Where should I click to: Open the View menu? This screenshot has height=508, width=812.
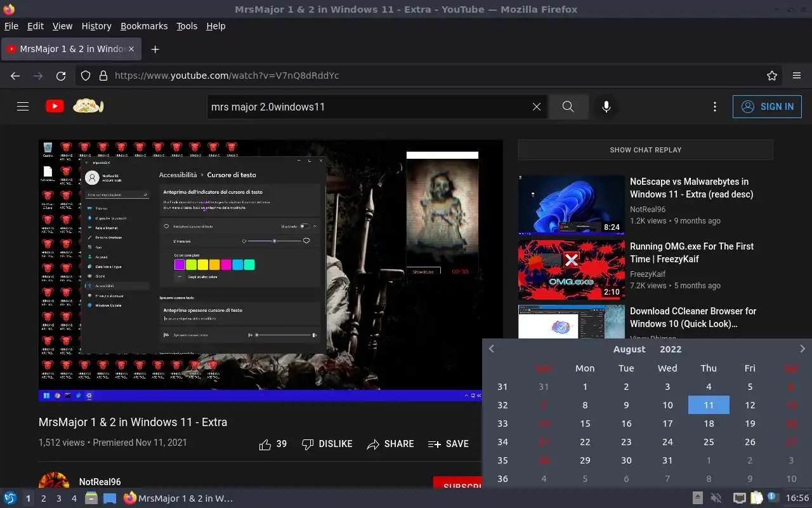pyautogui.click(x=62, y=26)
